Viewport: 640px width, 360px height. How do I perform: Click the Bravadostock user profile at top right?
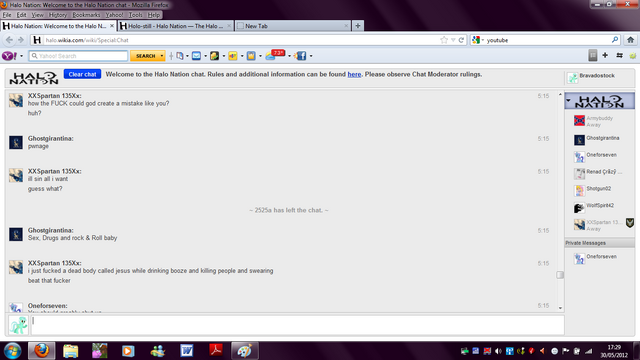pos(592,77)
